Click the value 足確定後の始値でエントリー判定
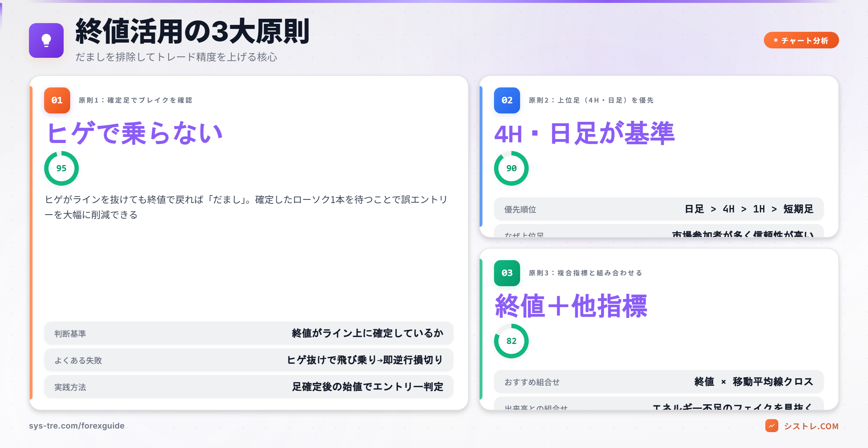The image size is (868, 448). [x=367, y=387]
